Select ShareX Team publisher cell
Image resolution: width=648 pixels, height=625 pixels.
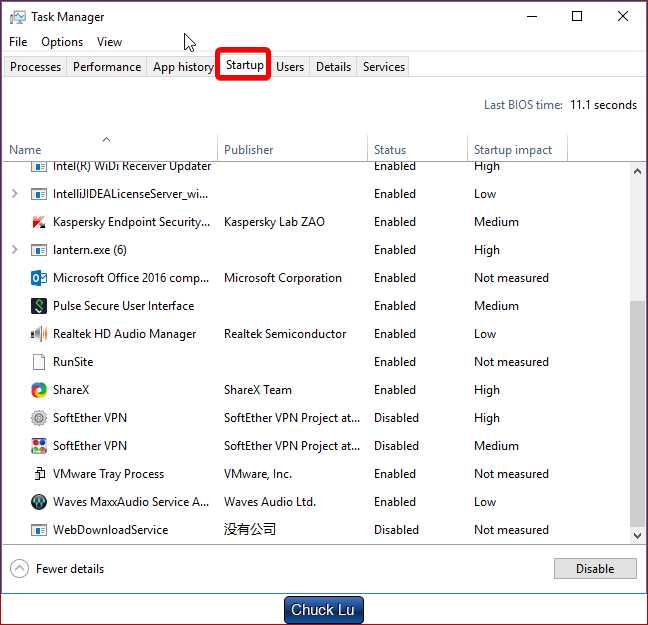257,390
